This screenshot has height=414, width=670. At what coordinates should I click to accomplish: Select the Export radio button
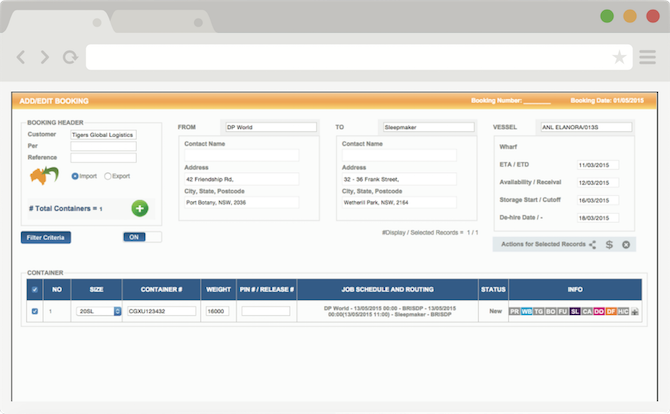click(x=108, y=176)
